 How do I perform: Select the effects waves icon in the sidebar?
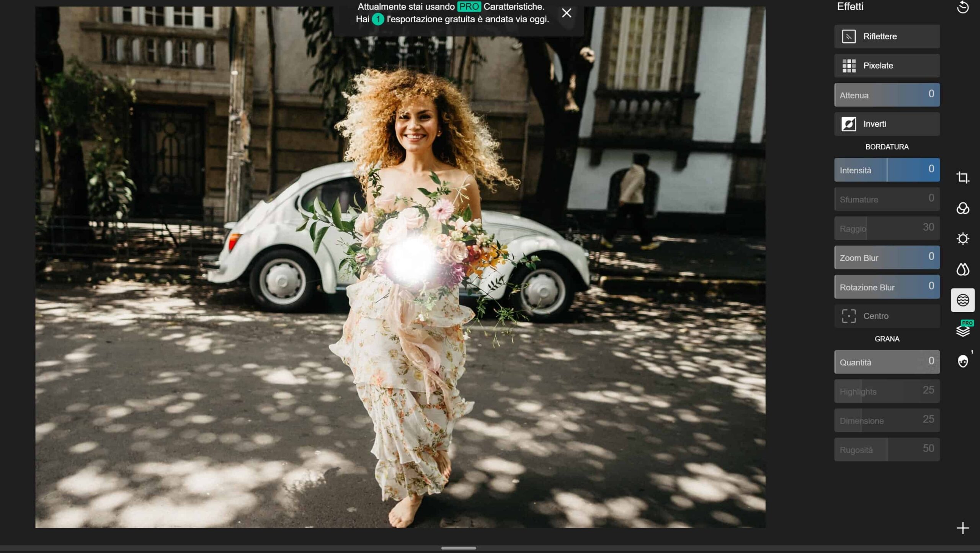tap(962, 300)
